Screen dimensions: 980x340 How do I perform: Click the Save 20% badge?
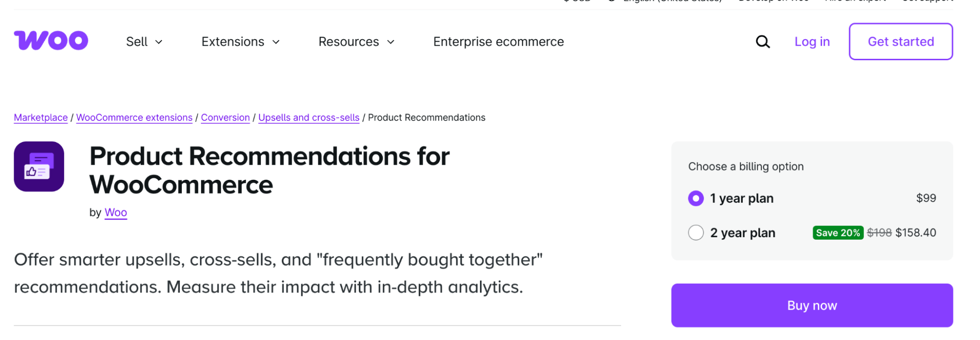tap(838, 233)
